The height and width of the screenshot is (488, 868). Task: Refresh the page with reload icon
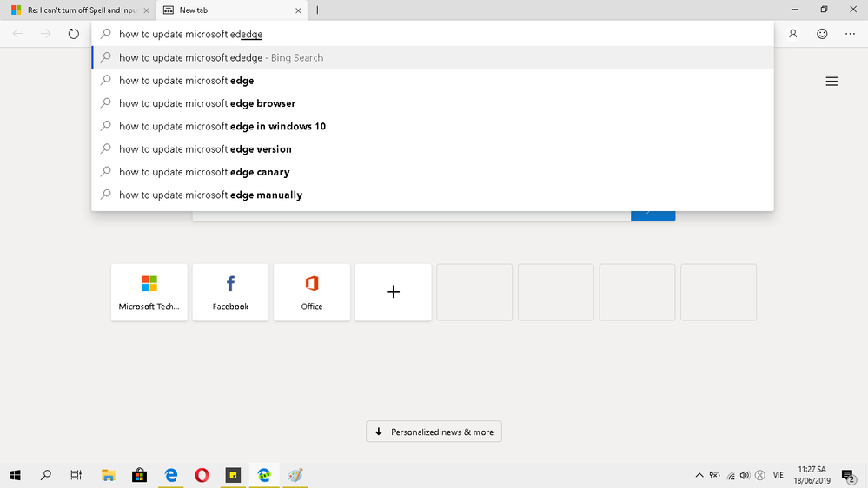[x=74, y=34]
